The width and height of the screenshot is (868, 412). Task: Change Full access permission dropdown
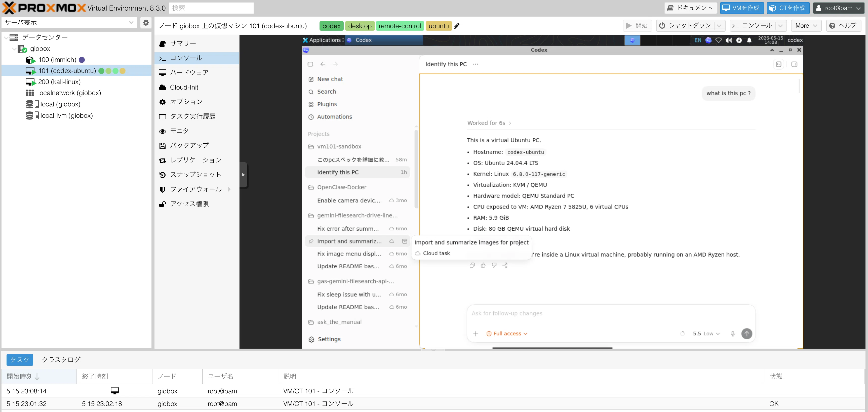(507, 334)
